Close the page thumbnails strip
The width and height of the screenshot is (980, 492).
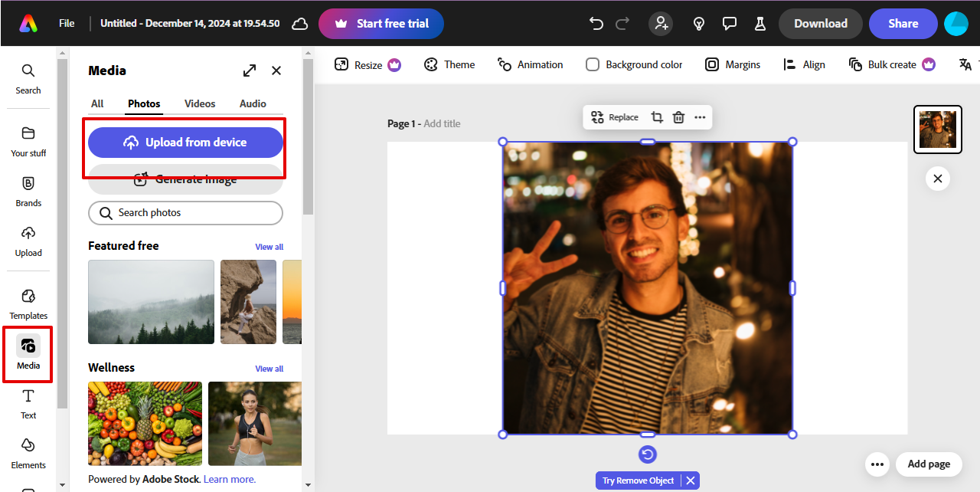(x=938, y=179)
